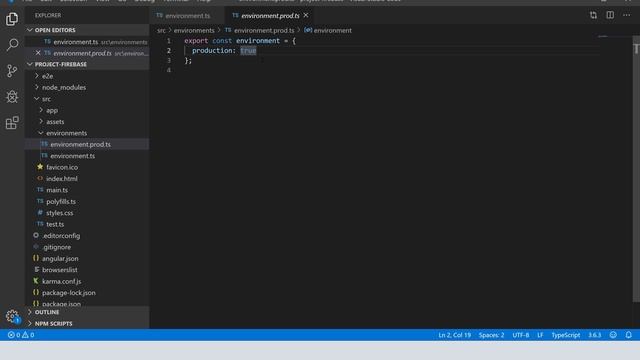The width and height of the screenshot is (640, 360).
Task: Expand the e2e folder
Action: pos(87,76)
